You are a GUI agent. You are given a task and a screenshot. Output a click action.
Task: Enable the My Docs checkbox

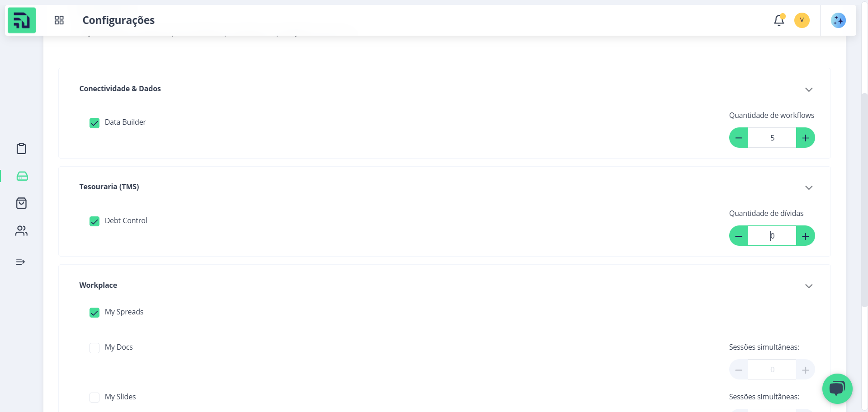pyautogui.click(x=94, y=348)
